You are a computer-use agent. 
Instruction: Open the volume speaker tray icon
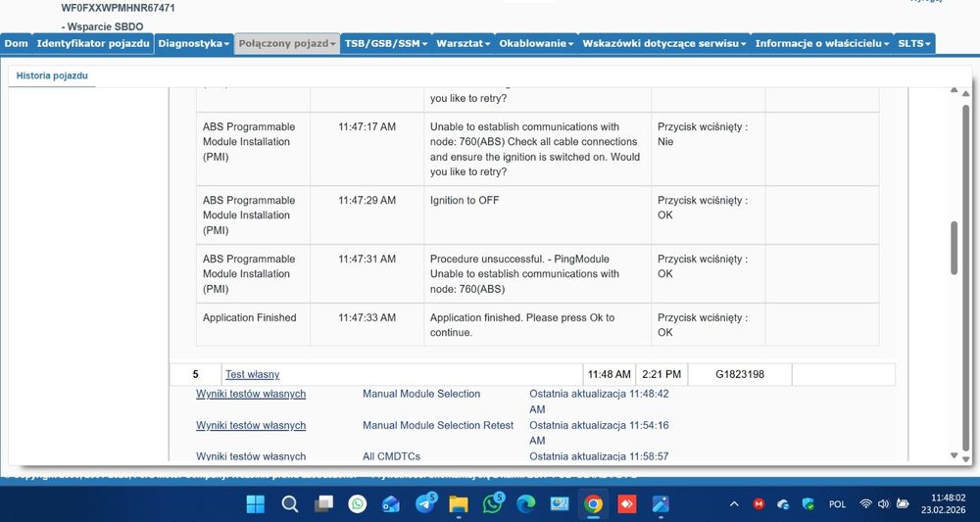(x=883, y=504)
